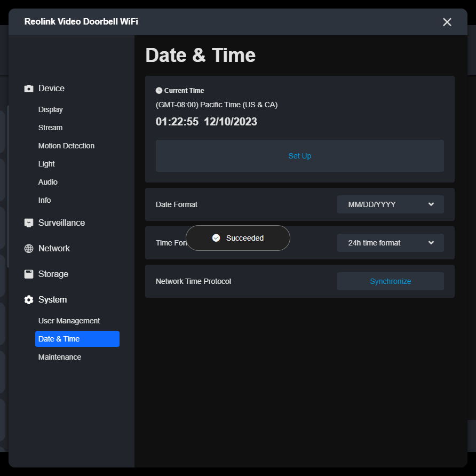Click the Network globe icon

click(28, 248)
